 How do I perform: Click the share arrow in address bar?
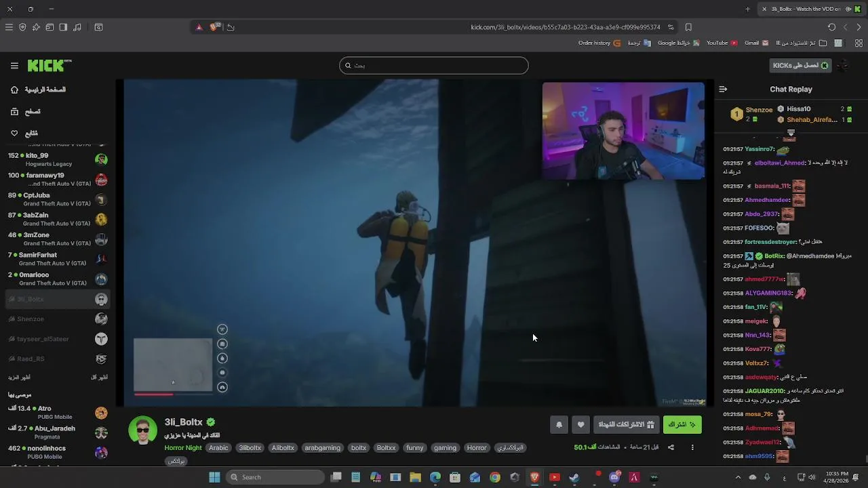pos(231,27)
